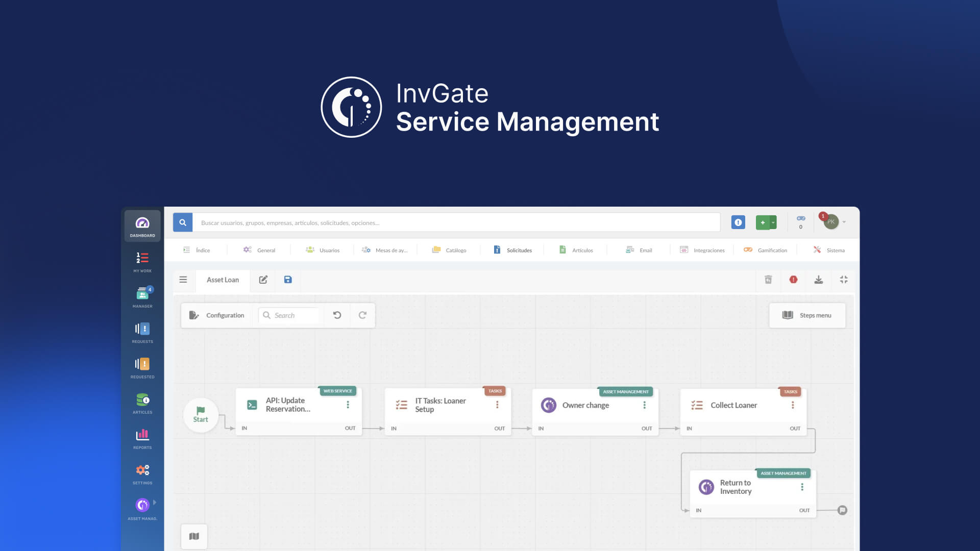Click the red error alert icon
This screenshot has height=551, width=980.
pyautogui.click(x=793, y=280)
